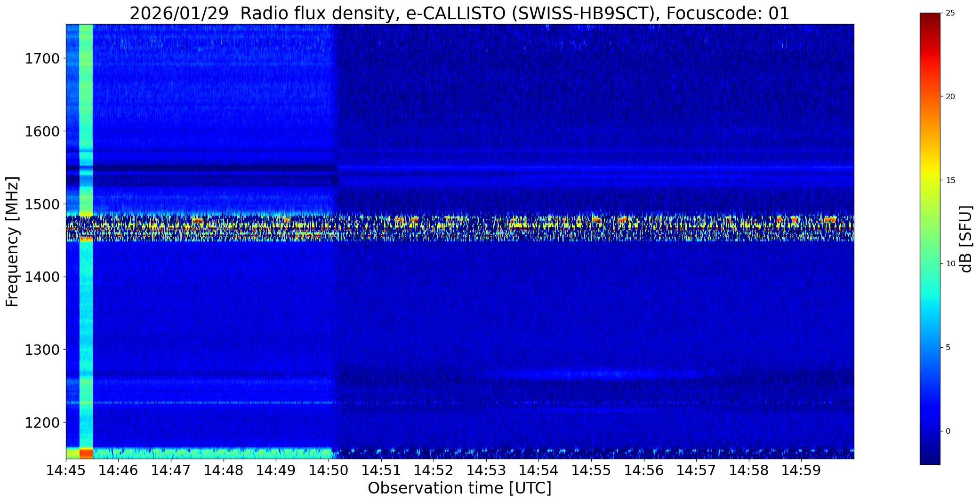The height and width of the screenshot is (502, 980).
Task: Click the colorbar tick value 5
Action: click(948, 347)
